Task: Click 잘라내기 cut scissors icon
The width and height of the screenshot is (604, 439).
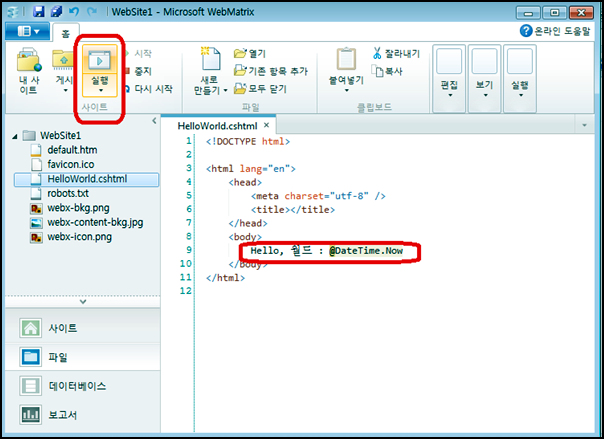Action: (x=378, y=53)
